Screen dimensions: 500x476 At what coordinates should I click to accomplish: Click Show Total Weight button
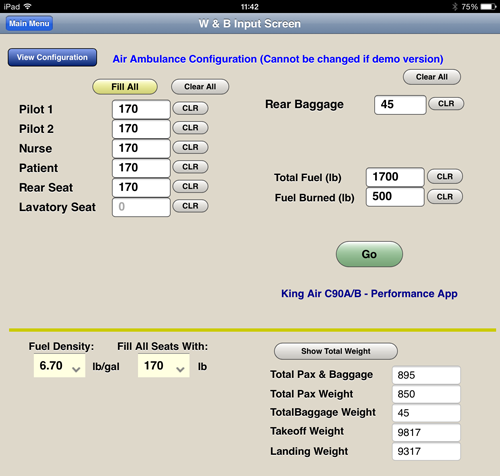336,351
